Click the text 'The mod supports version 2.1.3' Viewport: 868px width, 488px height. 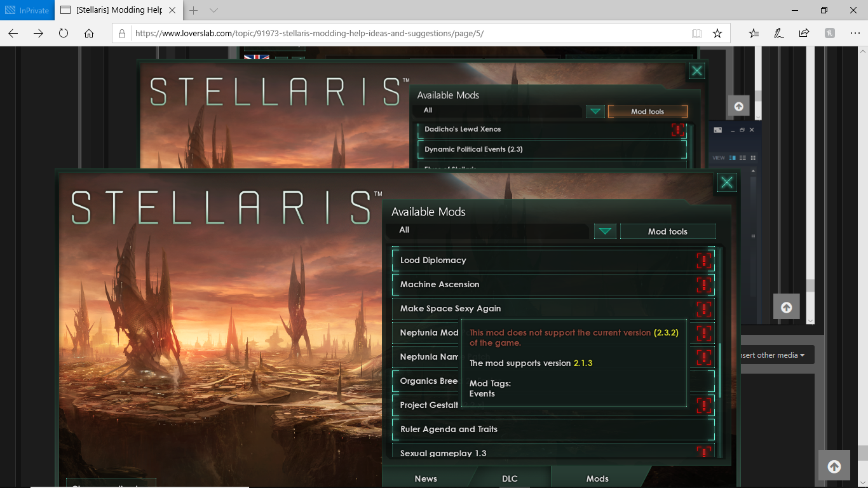[531, 363]
